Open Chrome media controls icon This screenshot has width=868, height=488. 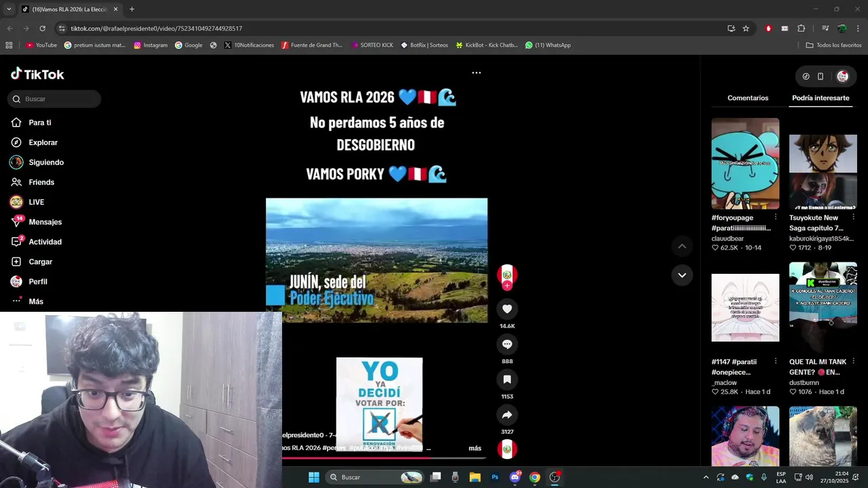825,28
